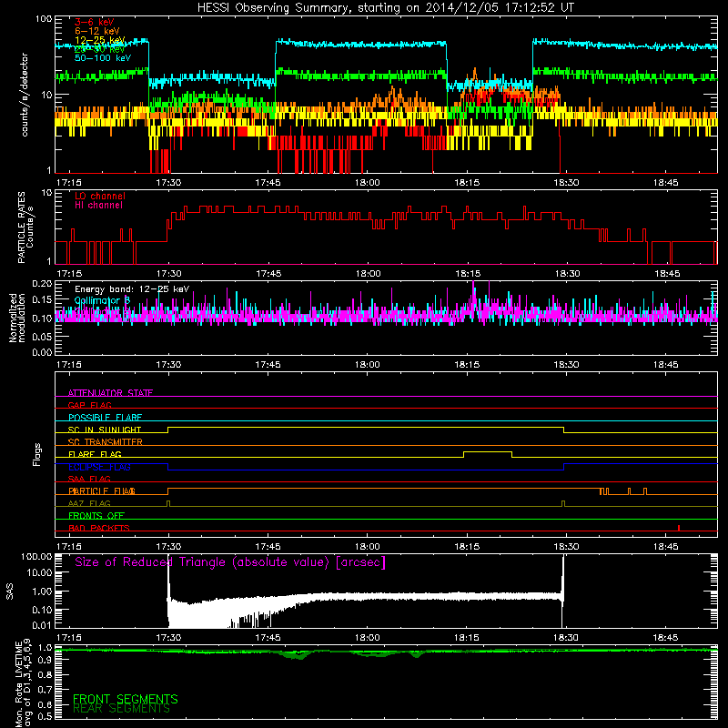
Task: Click the 18:30 tick under the count-rate plot
Action: pos(566,183)
